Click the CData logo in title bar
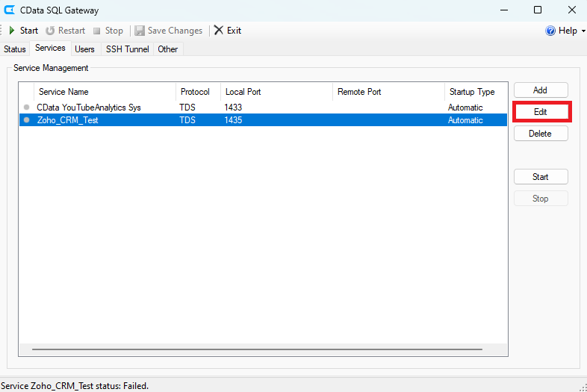Image resolution: width=587 pixels, height=392 pixels. pos(9,10)
